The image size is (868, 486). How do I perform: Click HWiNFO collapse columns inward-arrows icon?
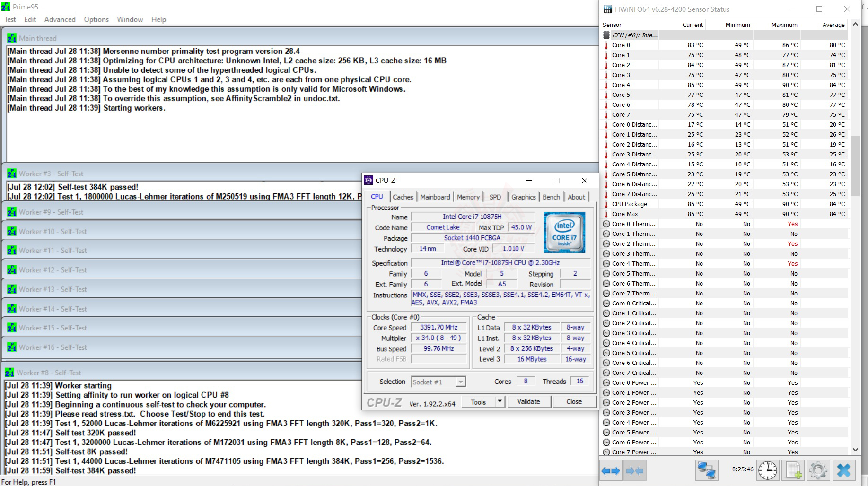click(634, 471)
